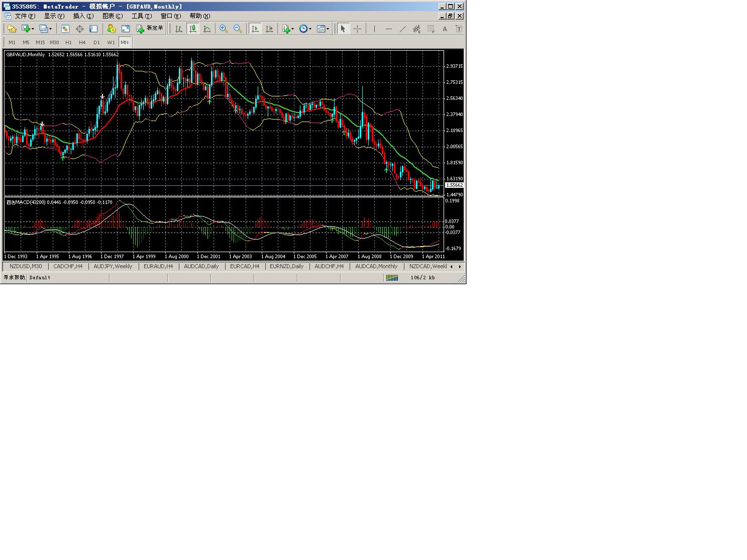Open the 帮助 (Help) menu
747x560 pixels.
click(x=200, y=16)
